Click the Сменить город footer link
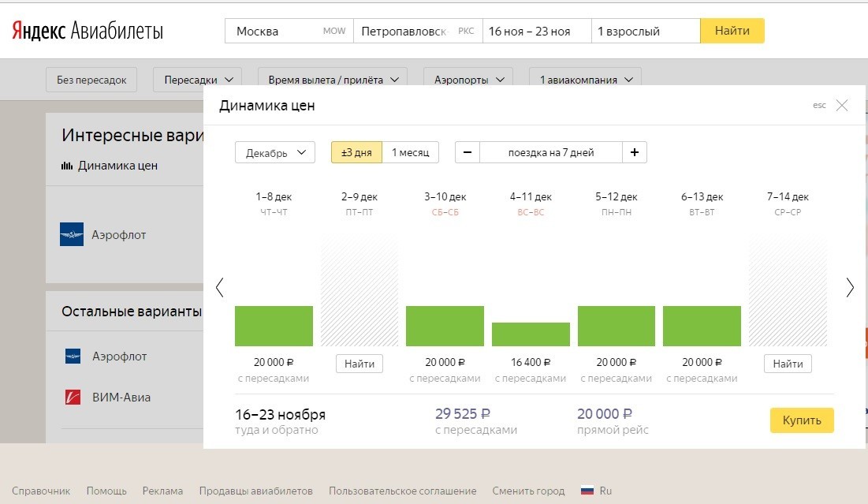Screen dimensions: 868x504 (528, 491)
